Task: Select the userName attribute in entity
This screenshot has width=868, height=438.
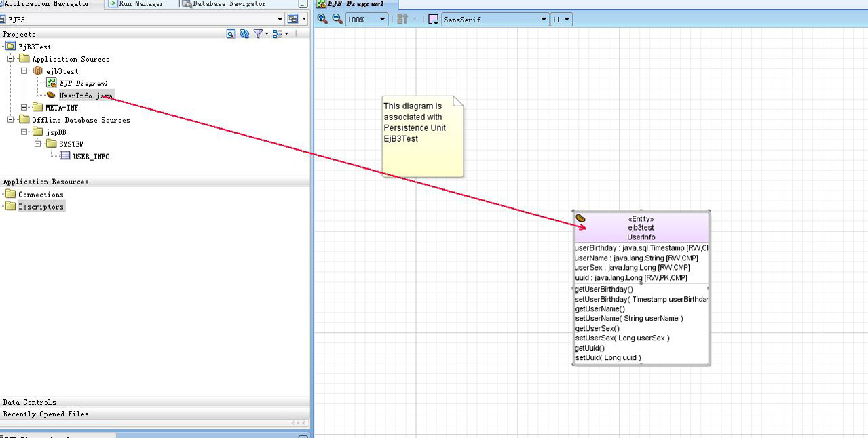Action: point(637,258)
